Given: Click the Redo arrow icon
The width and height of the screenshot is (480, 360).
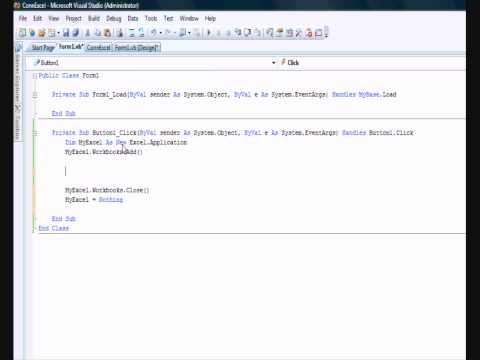Looking at the screenshot, I should (168, 33).
